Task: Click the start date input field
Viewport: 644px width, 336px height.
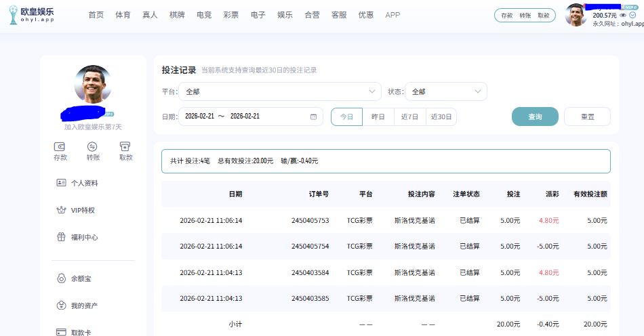Action: [x=199, y=117]
